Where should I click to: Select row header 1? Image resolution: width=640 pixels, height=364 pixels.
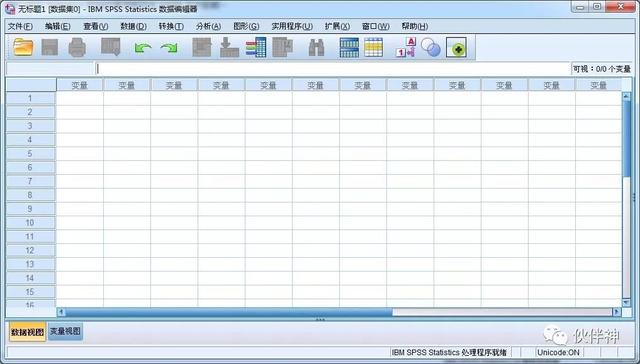[31, 98]
